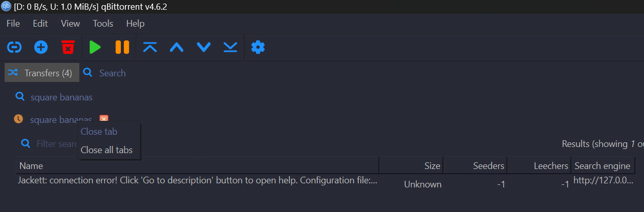
Task: Click the 'Results (showing 1 ou' text
Action: (x=603, y=144)
